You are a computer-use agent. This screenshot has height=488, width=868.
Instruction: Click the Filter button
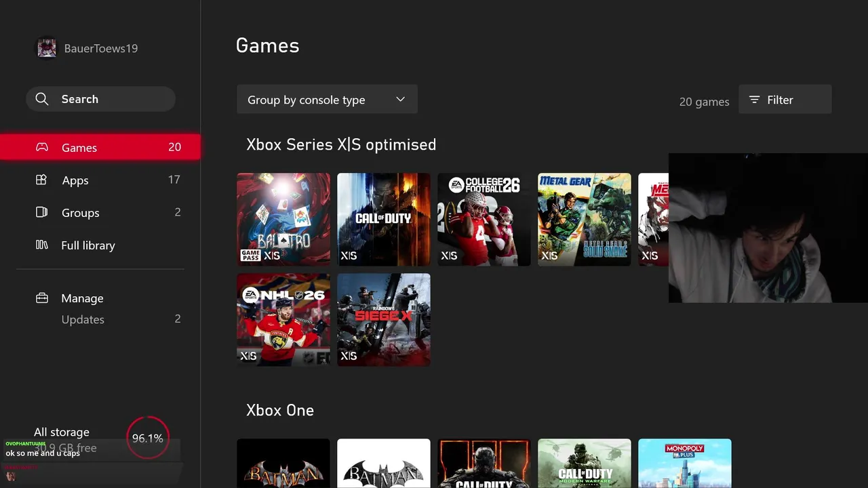[x=785, y=100]
